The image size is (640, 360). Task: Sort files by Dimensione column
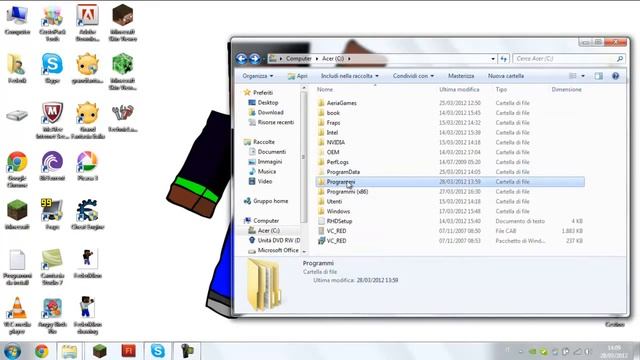click(x=567, y=89)
